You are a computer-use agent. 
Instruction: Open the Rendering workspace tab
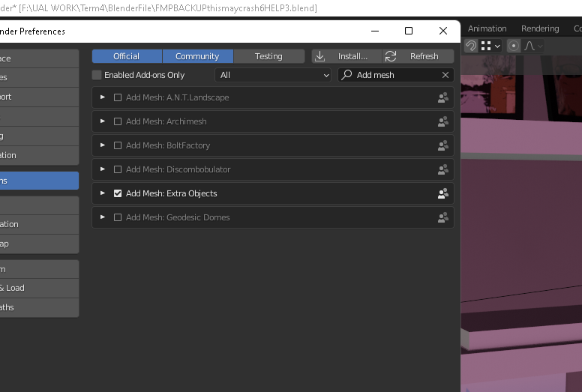pos(540,28)
